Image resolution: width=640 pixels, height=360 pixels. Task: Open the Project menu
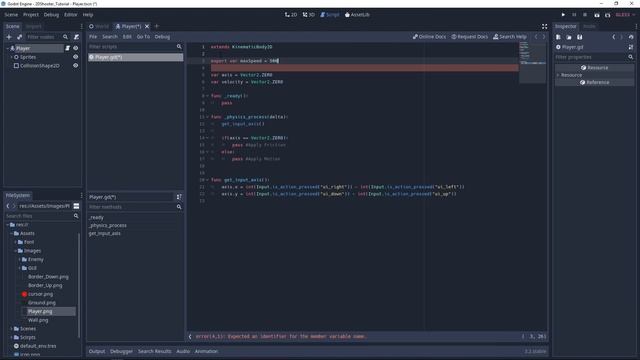click(31, 15)
